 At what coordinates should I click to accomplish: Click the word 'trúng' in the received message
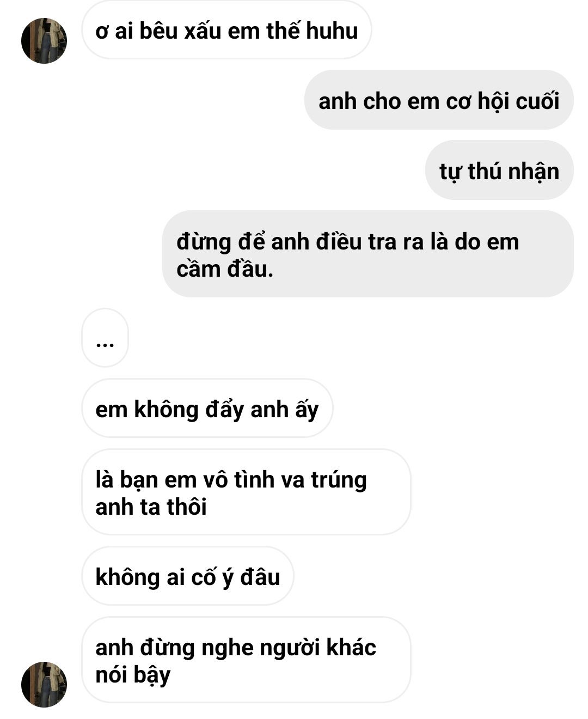[339, 480]
